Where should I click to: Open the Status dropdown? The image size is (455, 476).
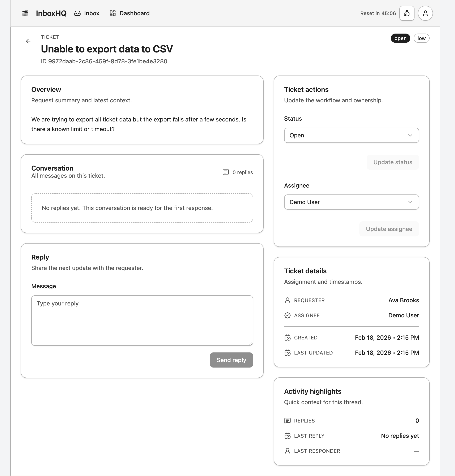pos(351,135)
